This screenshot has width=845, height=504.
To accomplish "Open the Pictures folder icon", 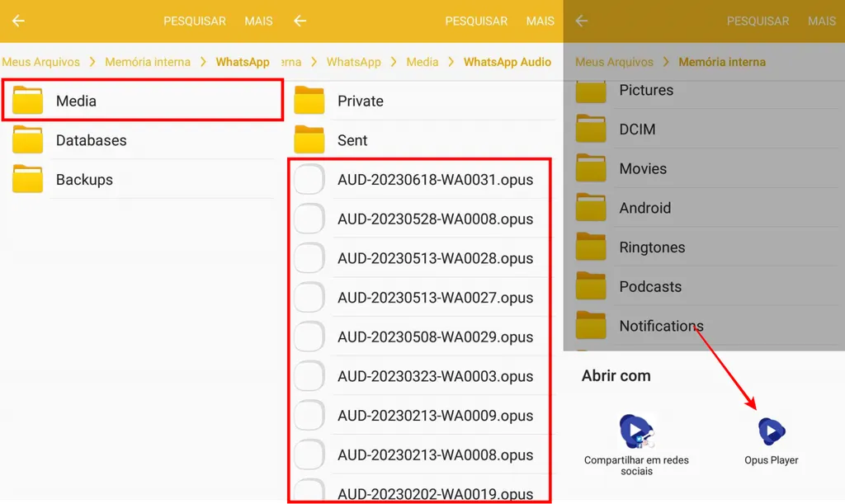I will click(x=591, y=92).
